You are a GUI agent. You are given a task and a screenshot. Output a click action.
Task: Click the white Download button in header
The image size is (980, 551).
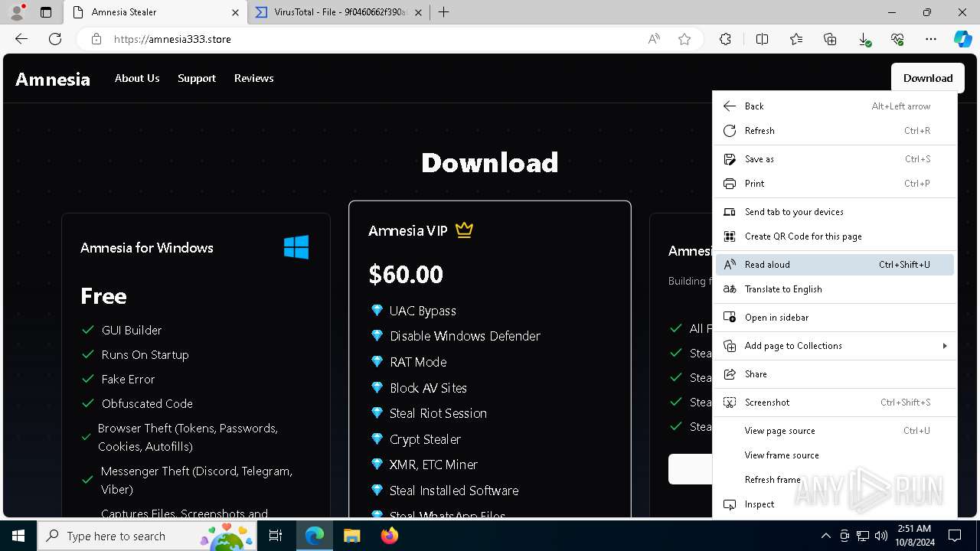tap(928, 78)
